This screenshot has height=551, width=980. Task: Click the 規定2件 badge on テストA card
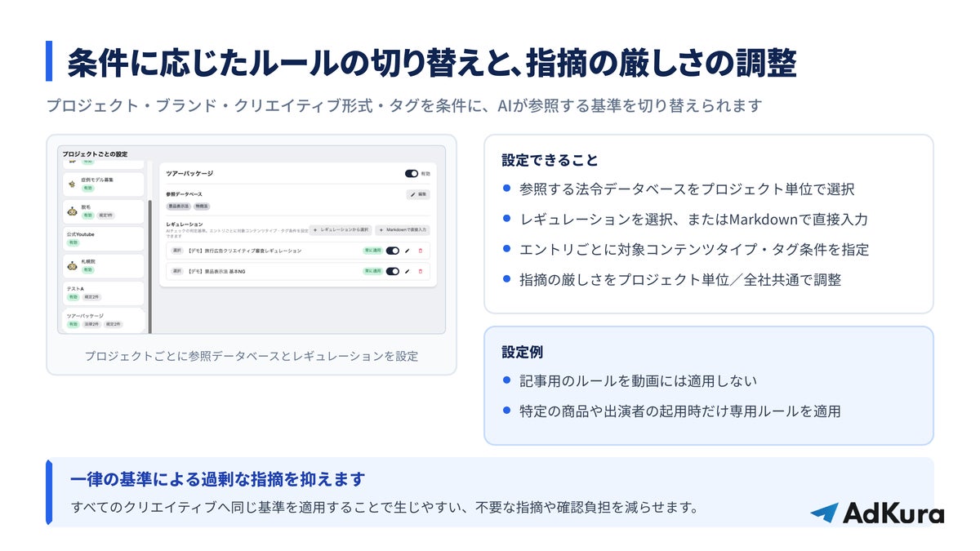pyautogui.click(x=92, y=297)
